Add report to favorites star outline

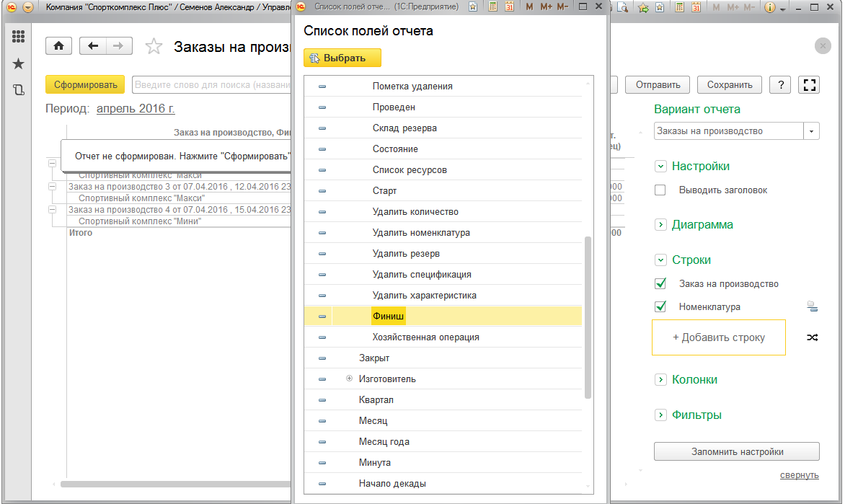click(154, 47)
